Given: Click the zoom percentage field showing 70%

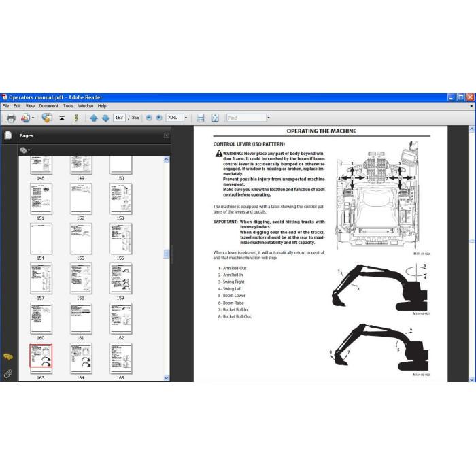Looking at the screenshot, I should click(174, 118).
